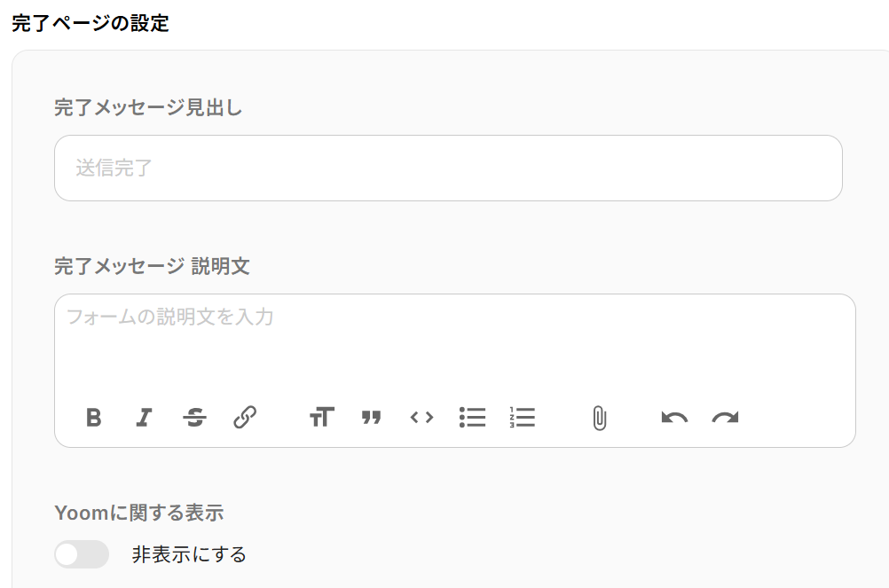Start a numbered list
The height and width of the screenshot is (588, 889).
523,418
